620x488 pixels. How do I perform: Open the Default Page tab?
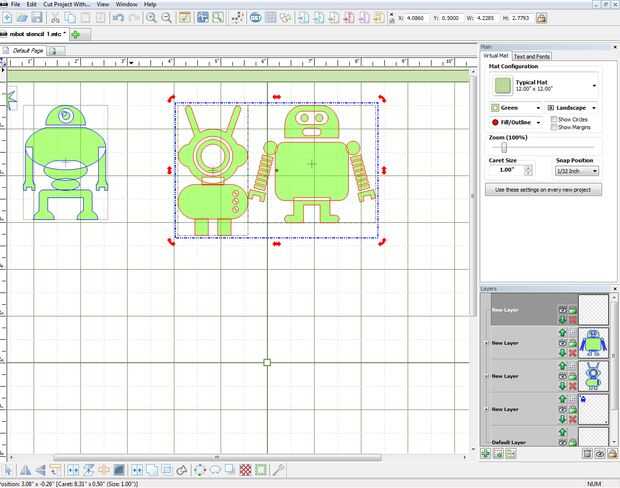28,50
